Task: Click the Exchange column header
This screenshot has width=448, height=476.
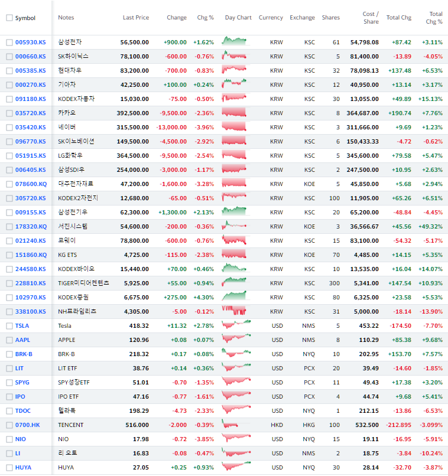Action: click(302, 18)
